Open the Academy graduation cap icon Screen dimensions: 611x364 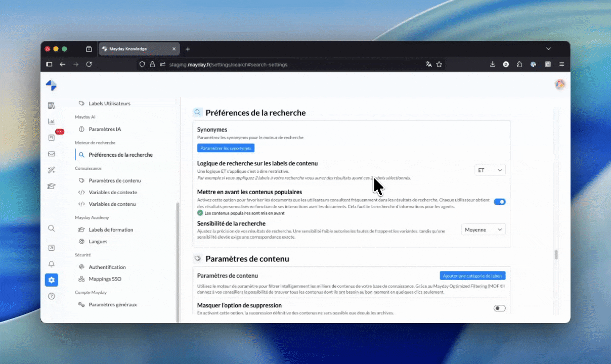(x=51, y=186)
